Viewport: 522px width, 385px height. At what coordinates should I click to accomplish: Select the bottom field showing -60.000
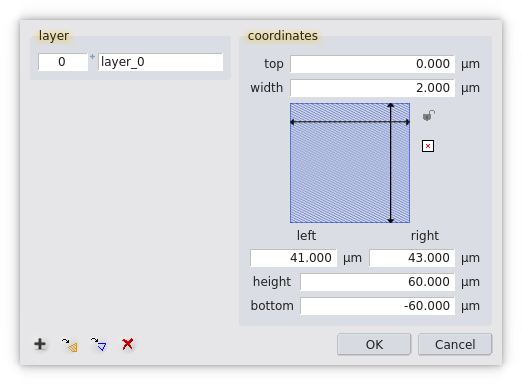(377, 306)
